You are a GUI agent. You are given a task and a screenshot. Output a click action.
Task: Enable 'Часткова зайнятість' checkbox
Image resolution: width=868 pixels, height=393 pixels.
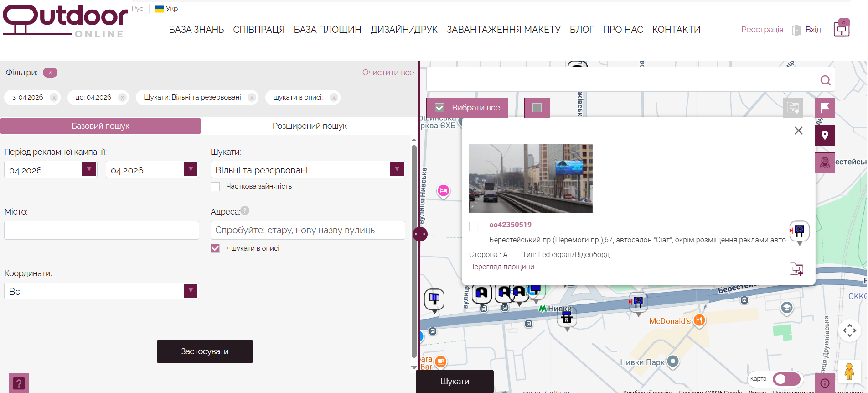click(215, 186)
